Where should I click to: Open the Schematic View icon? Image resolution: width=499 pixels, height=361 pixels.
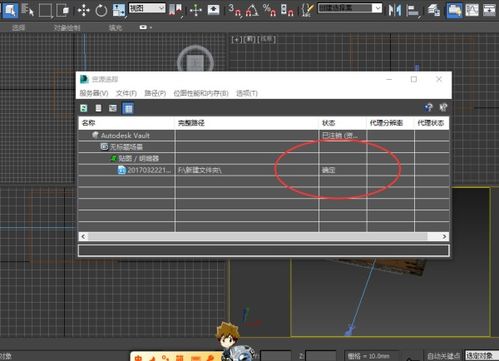[489, 10]
